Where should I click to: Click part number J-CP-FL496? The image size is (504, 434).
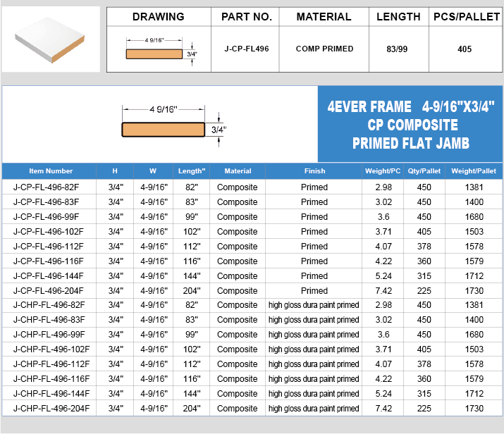point(247,49)
